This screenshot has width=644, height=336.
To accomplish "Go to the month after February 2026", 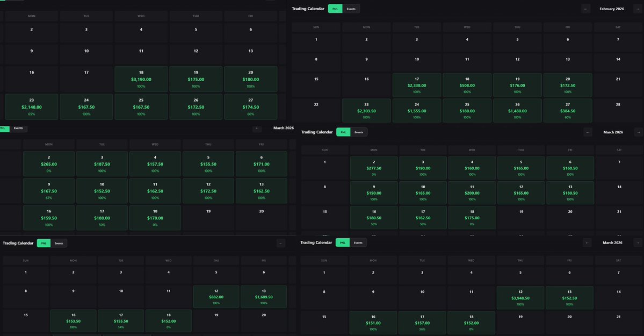I will [638, 9].
